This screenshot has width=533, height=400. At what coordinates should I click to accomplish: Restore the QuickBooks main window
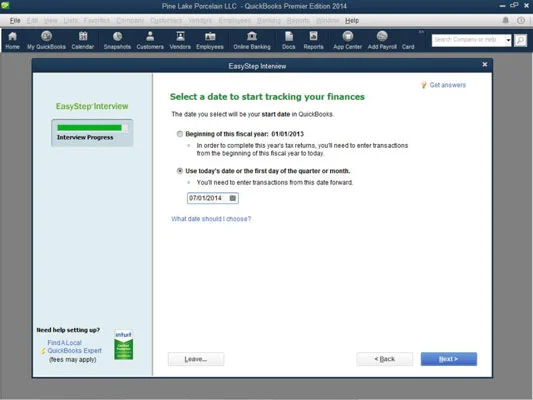coord(514,5)
